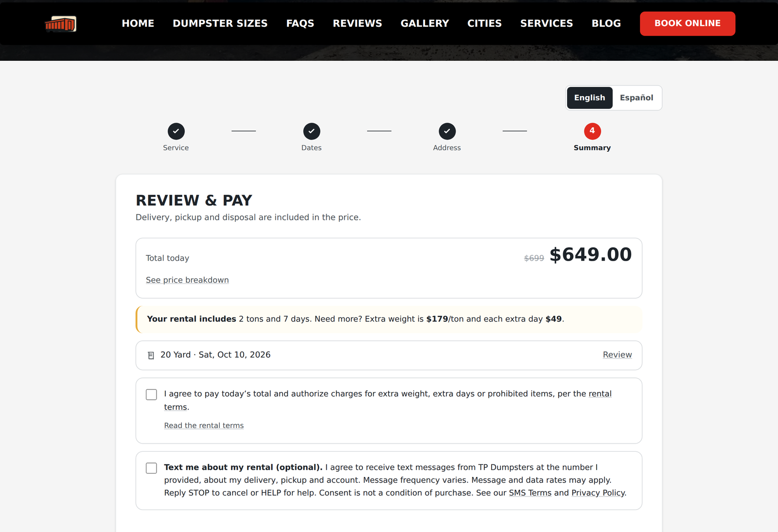This screenshot has width=778, height=532.
Task: Click the Service step label
Action: [176, 148]
